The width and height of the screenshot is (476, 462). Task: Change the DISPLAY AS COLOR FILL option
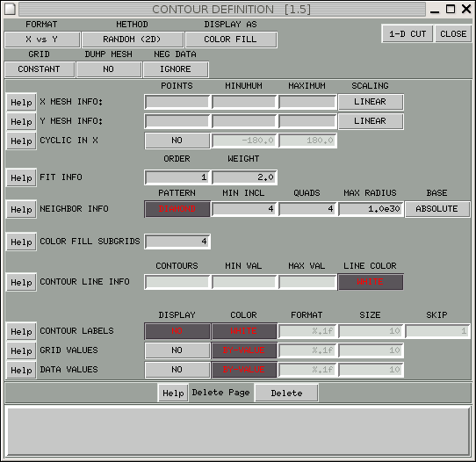pos(230,40)
